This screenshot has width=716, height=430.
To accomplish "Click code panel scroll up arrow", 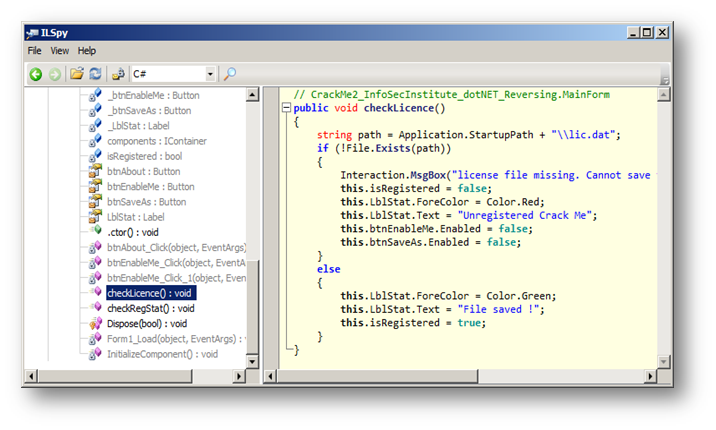I will coord(663,94).
